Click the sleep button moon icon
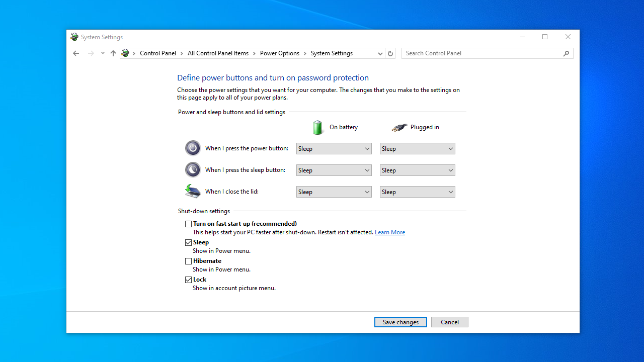The image size is (644, 362). coord(193,170)
